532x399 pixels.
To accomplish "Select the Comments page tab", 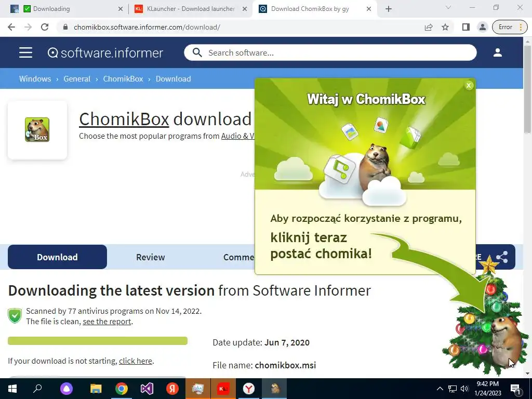I will 239,257.
